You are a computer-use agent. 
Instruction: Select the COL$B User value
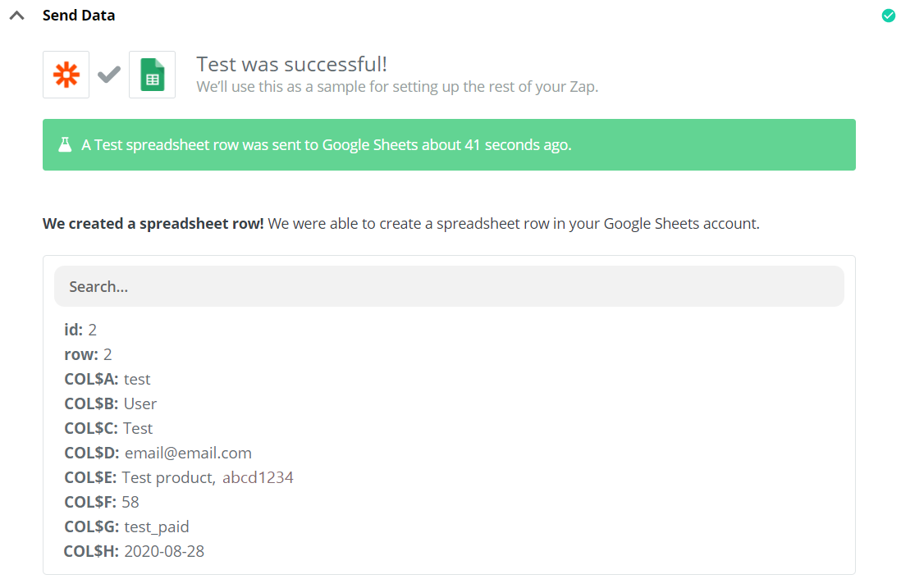140,403
